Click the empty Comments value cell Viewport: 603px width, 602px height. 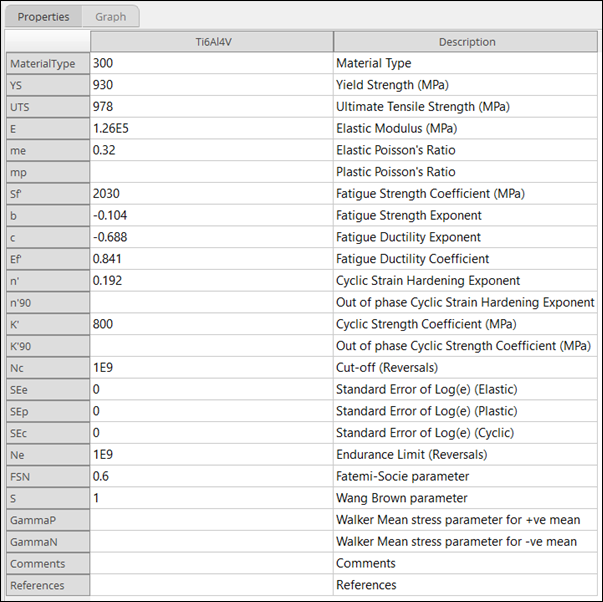coord(211,563)
